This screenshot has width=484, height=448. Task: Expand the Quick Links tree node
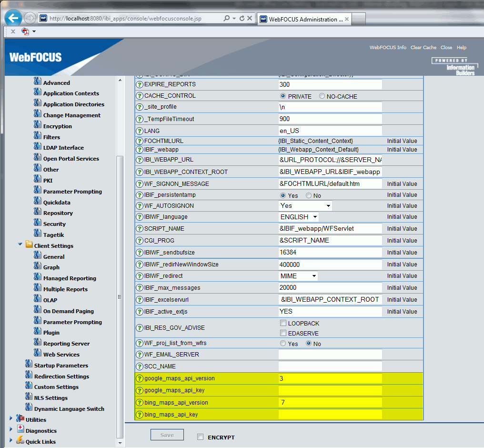click(11, 440)
